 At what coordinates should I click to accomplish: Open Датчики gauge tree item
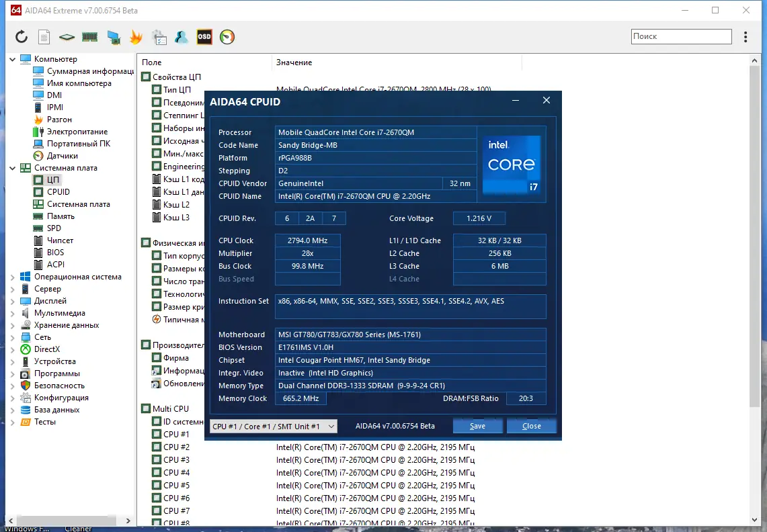point(55,155)
